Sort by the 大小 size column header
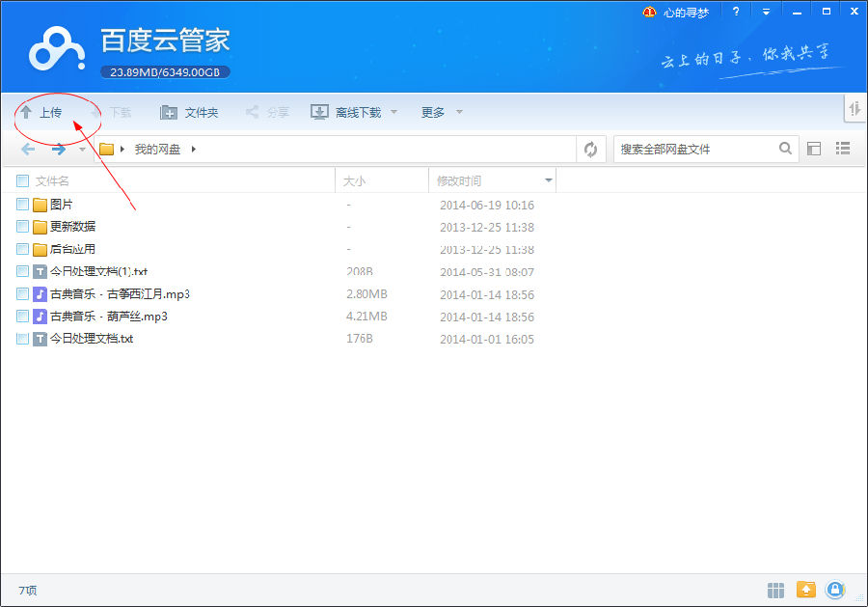Screen dimensions: 868x607 (x=354, y=181)
